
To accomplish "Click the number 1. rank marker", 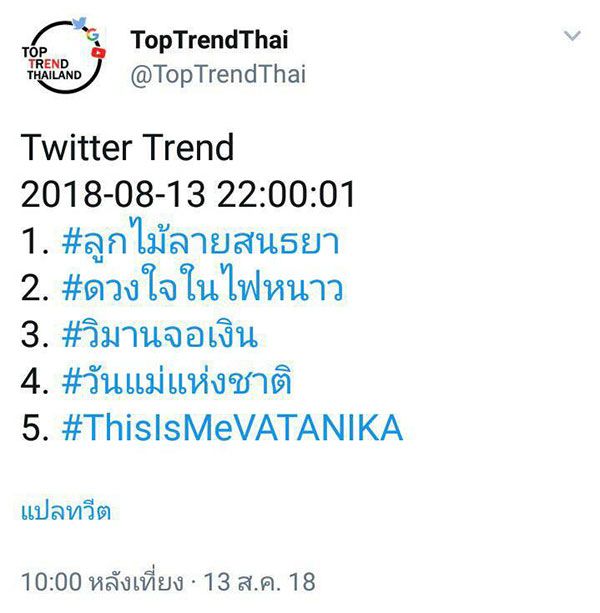I will (34, 242).
